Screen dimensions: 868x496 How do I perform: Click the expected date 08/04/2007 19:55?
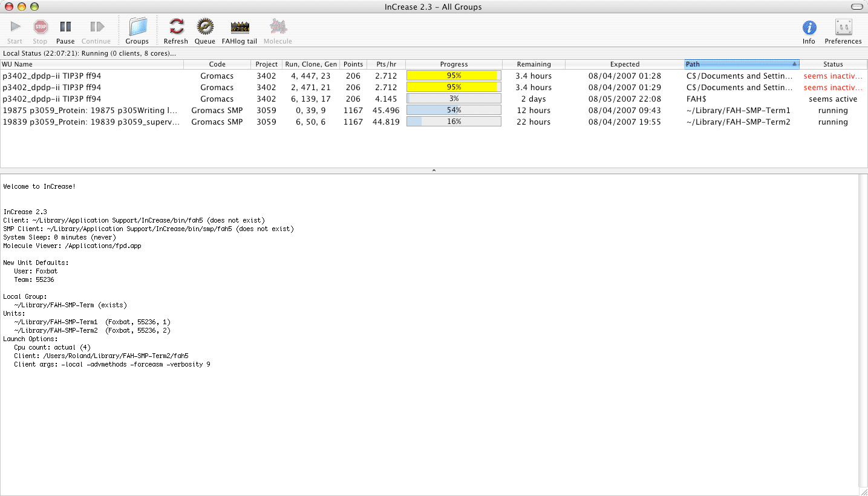click(625, 122)
